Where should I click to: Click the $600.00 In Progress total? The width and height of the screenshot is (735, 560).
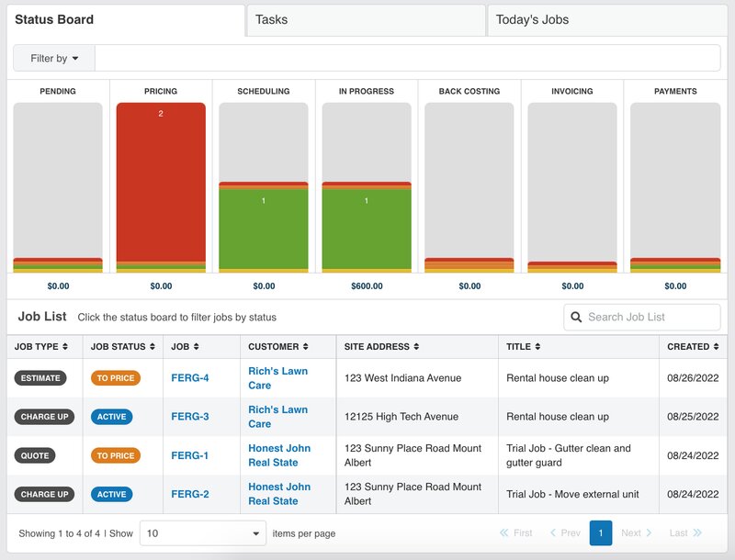click(367, 286)
